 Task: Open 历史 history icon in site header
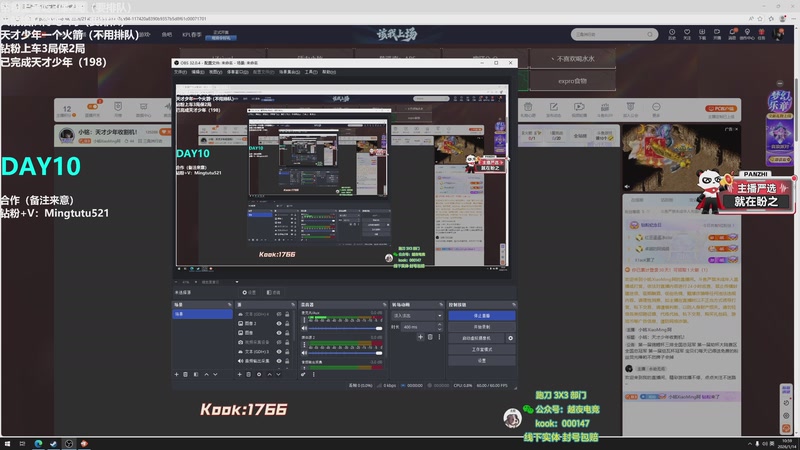pos(672,34)
